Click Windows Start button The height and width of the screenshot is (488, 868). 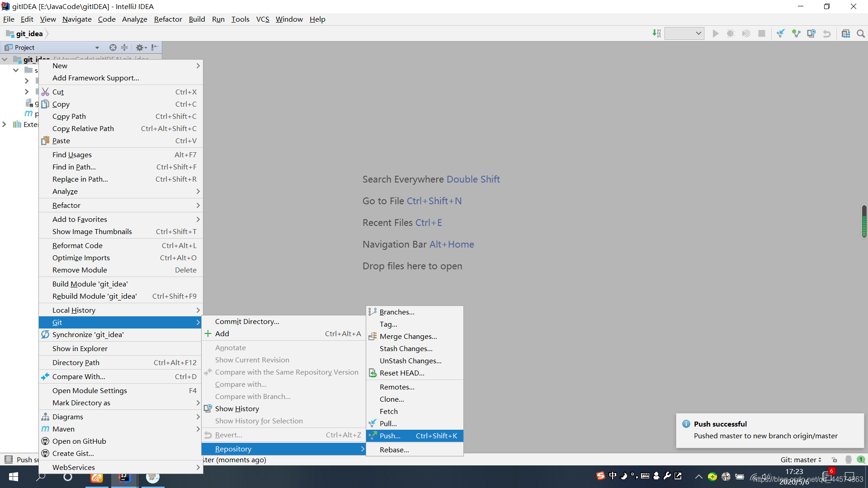click(13, 477)
